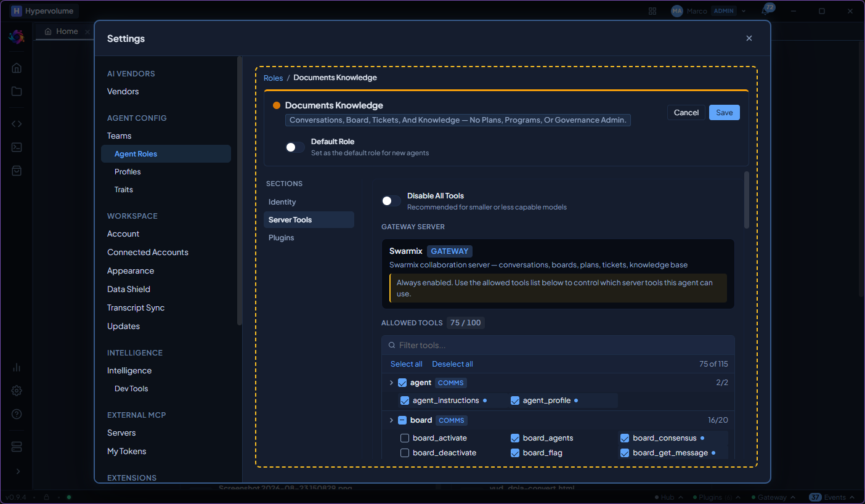
Task: Open Traits under Agent Config
Action: pos(123,190)
